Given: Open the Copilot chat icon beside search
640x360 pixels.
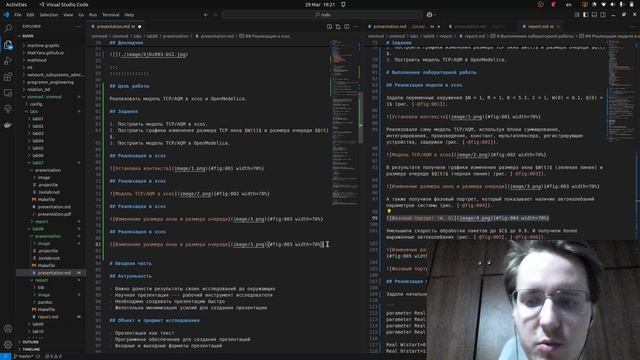Looking at the screenshot, I should click(429, 15).
